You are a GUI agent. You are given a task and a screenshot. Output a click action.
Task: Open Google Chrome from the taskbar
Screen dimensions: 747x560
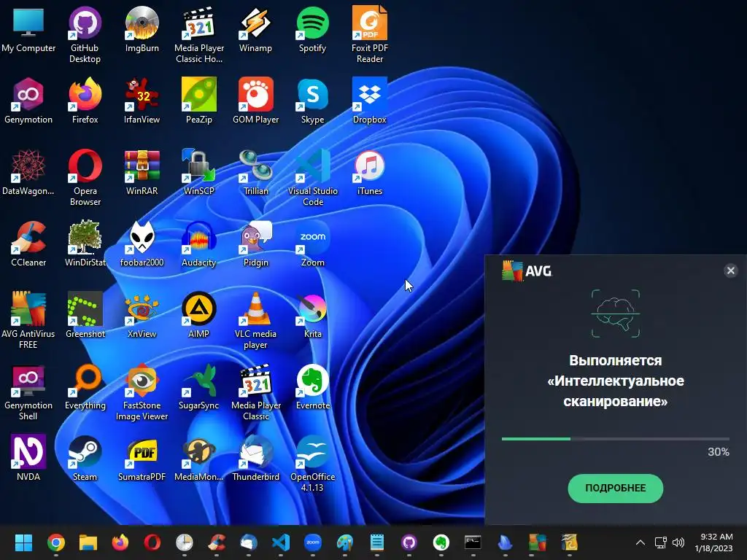click(x=56, y=542)
